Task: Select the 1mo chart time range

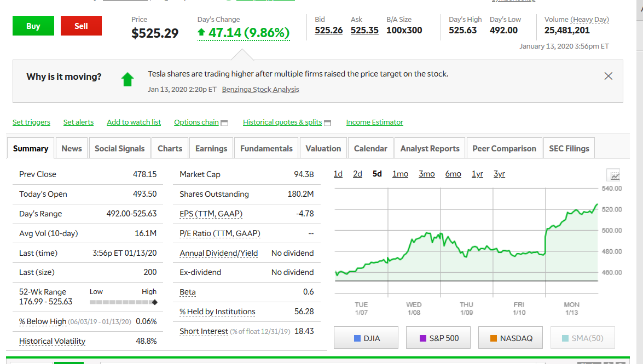Action: click(400, 174)
